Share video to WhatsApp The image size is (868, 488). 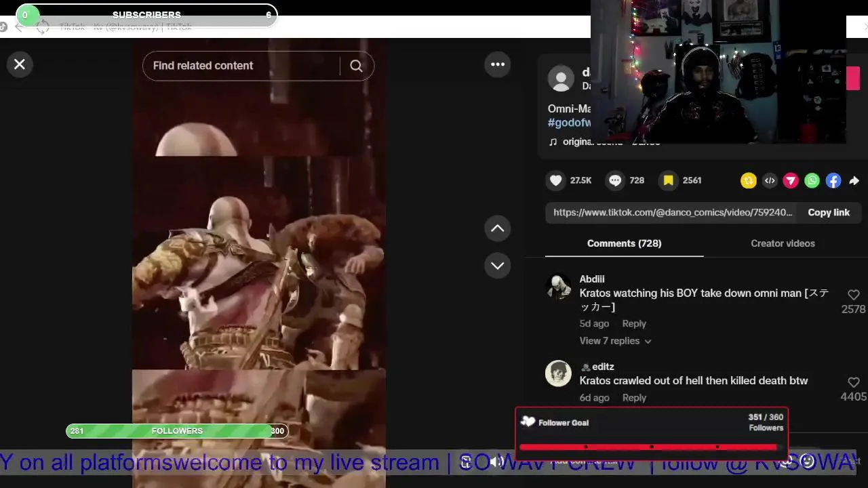click(x=812, y=180)
